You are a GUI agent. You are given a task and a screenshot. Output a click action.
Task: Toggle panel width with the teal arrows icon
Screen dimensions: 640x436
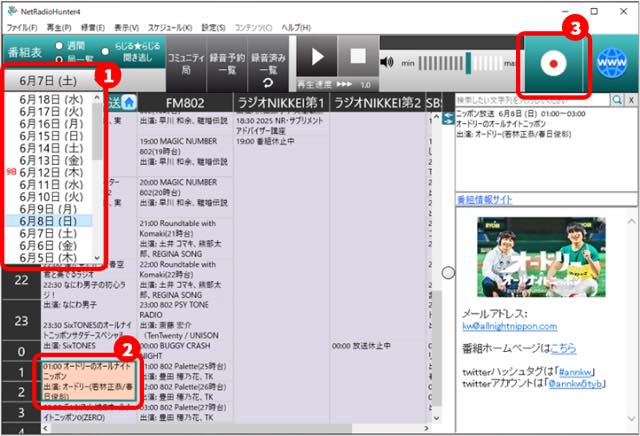coord(448,118)
